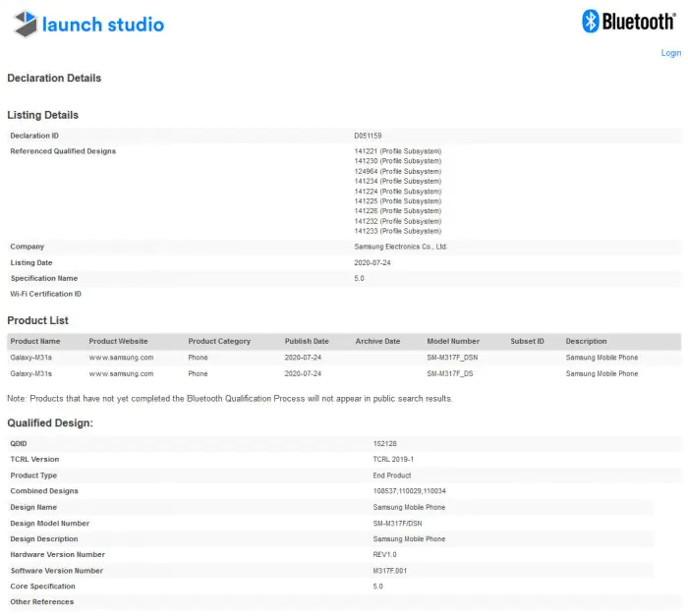
Task: Select Product Type value End Product
Action: click(x=392, y=476)
